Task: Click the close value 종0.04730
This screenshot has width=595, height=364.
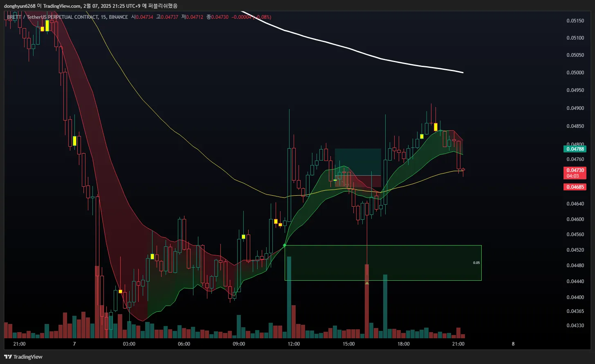Action: click(218, 17)
